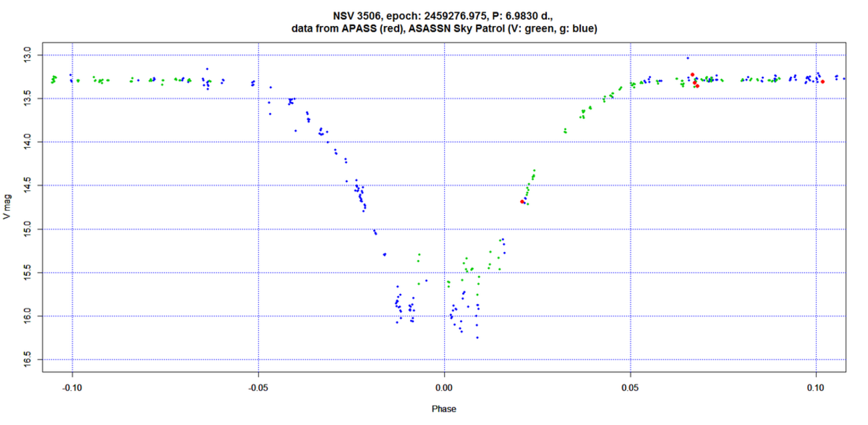Click the x-axis tick label '0.05'
Image resolution: width=868 pixels, height=425 pixels.
[x=630, y=387]
